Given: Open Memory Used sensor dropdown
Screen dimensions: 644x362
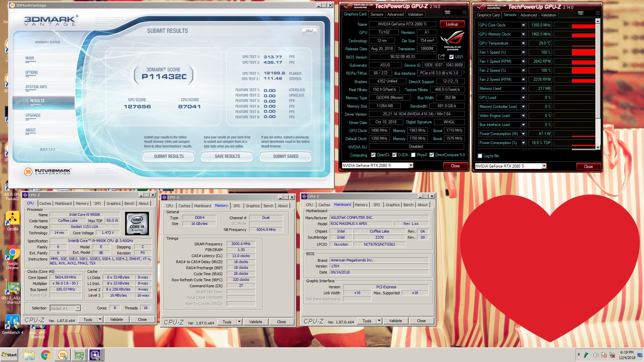Looking at the screenshot, I should (x=523, y=88).
